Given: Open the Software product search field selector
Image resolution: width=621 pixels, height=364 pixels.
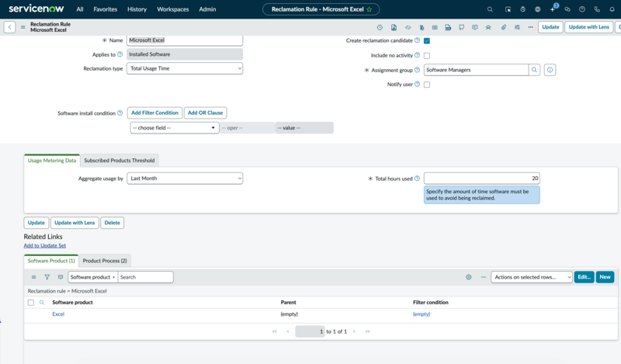Looking at the screenshot, I should tap(92, 277).
